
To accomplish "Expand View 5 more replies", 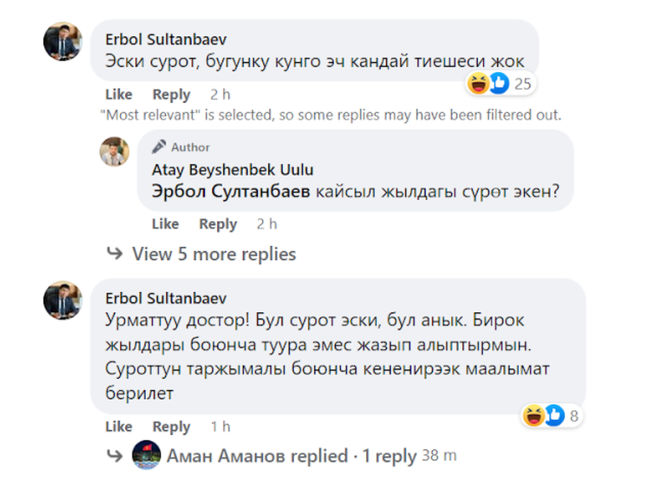I will (214, 254).
